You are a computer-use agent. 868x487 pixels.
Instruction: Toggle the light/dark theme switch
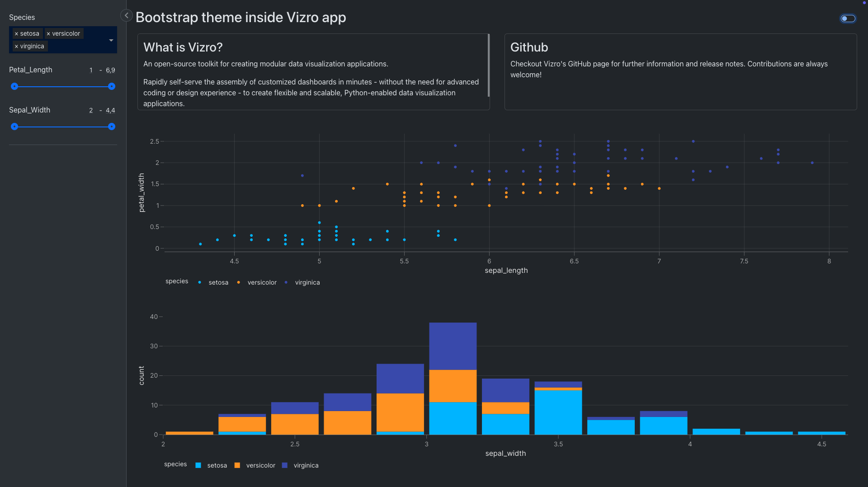[x=848, y=19]
